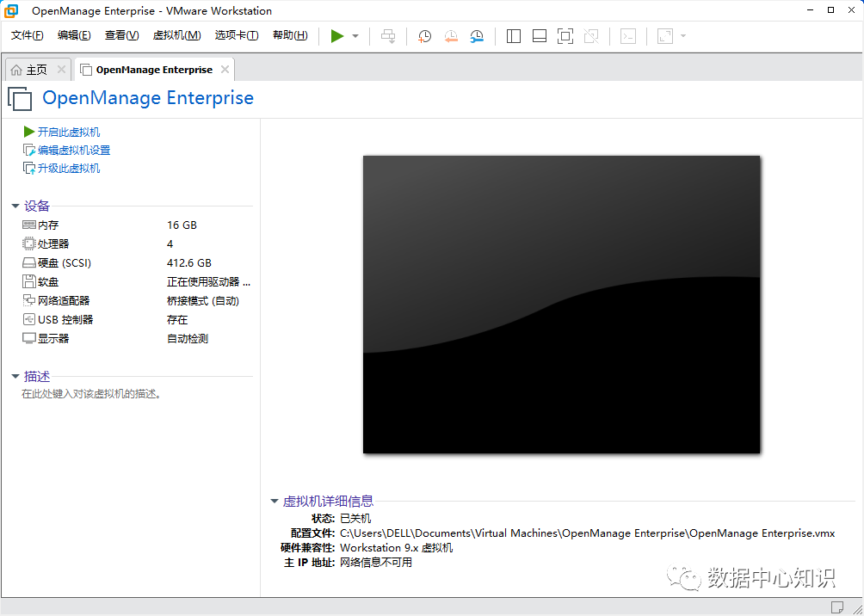Viewport: 864px width, 616px height.
Task: Click the console view toolbar icon
Action: (628, 36)
